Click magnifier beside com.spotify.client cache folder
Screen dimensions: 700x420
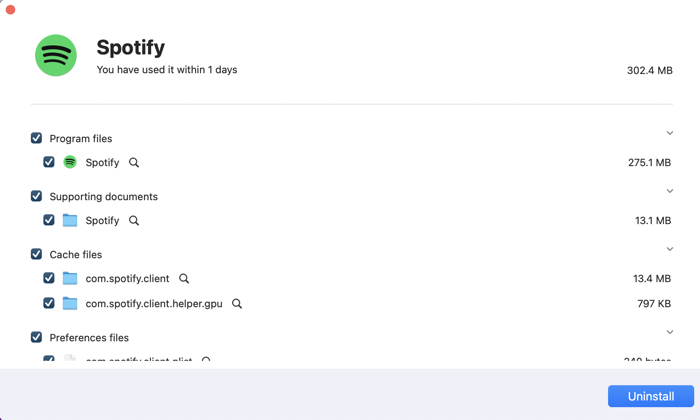point(184,279)
